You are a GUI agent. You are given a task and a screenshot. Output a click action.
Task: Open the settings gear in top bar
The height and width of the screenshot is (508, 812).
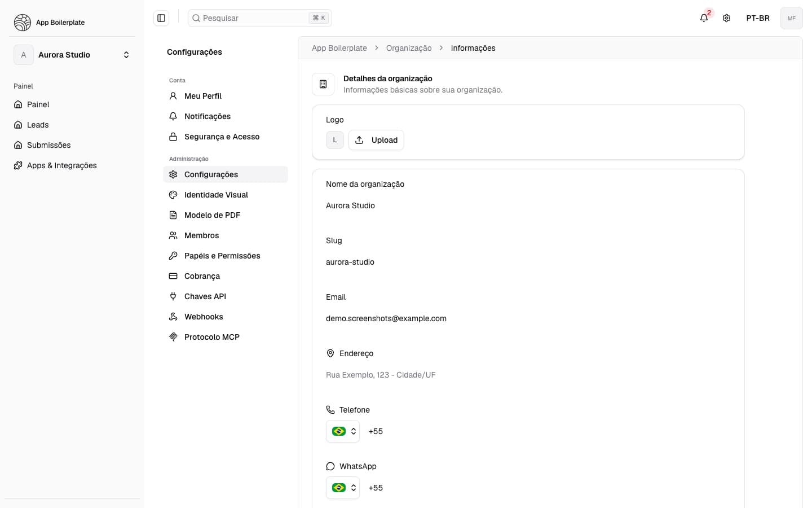point(727,18)
